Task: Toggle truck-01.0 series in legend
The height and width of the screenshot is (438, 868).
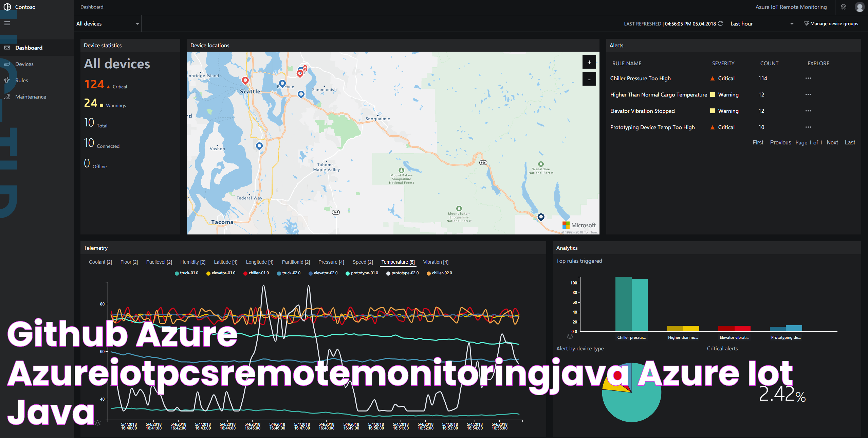Action: tap(186, 273)
